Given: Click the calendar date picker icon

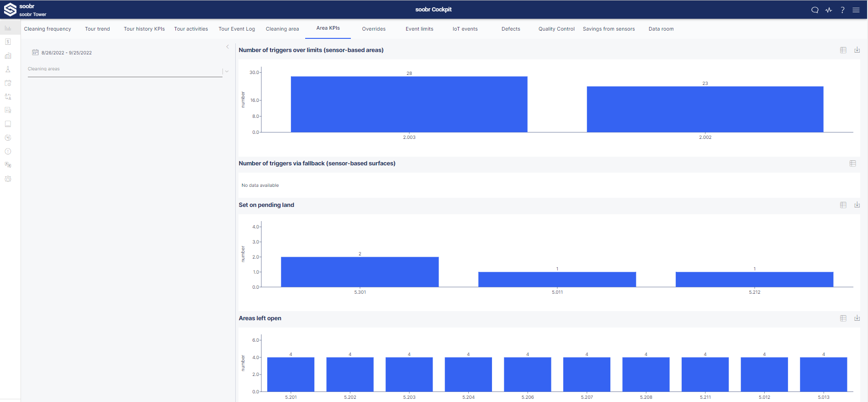Looking at the screenshot, I should (35, 53).
